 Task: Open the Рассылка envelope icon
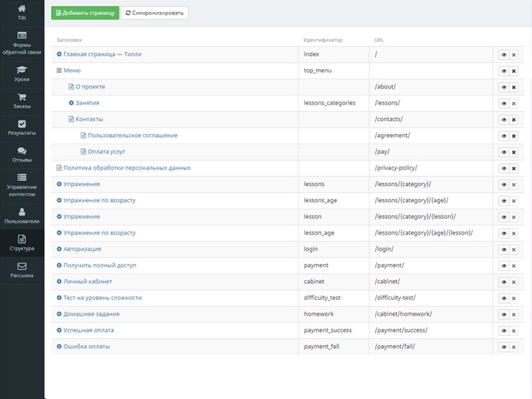(x=22, y=267)
